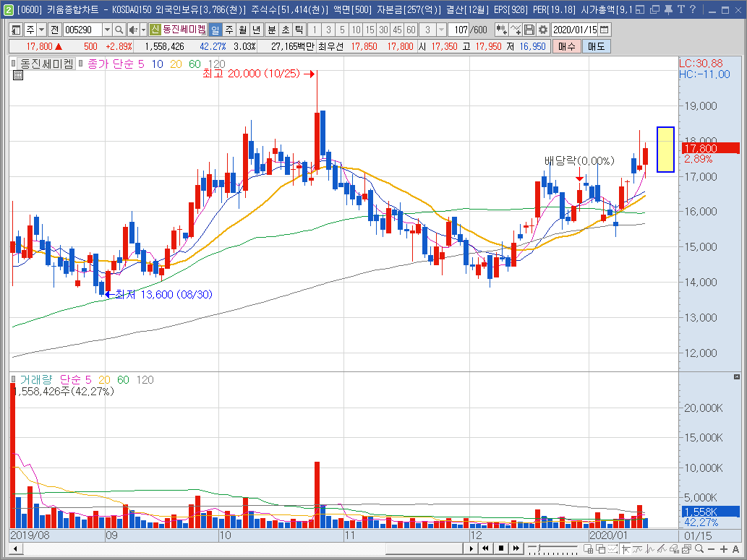
Task: Select the 분 (minute) period toggle
Action: (272, 30)
